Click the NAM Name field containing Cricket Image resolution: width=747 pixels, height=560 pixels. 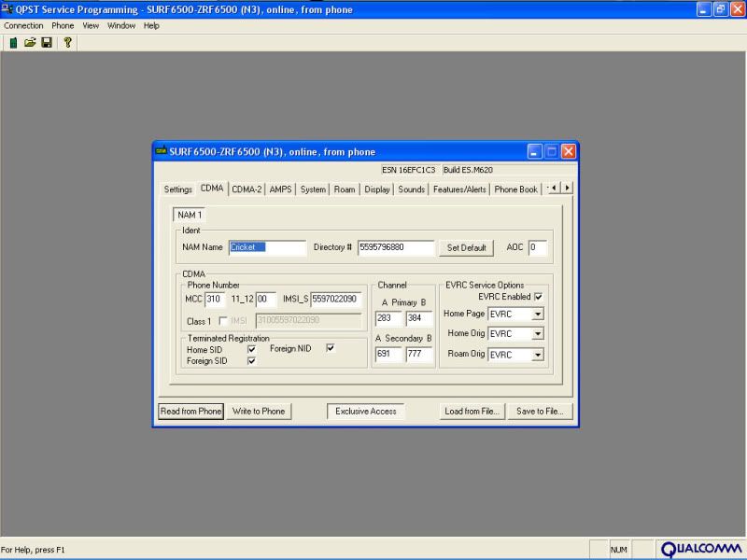(267, 247)
